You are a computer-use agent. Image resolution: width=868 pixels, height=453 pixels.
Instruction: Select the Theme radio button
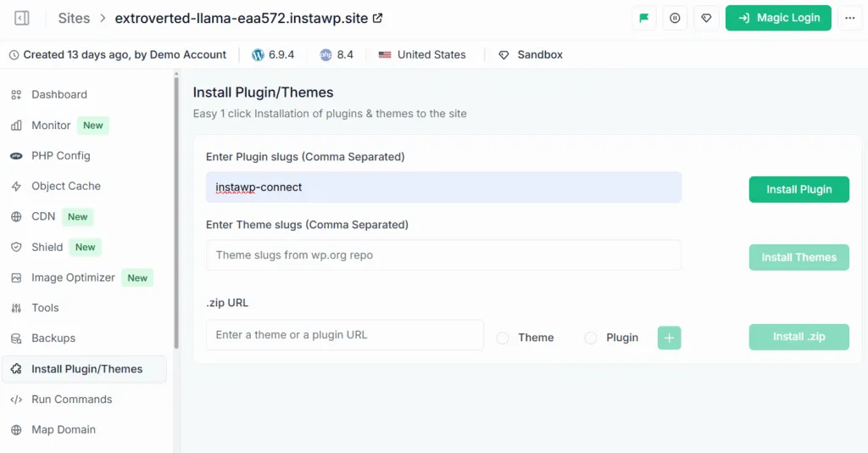point(503,338)
